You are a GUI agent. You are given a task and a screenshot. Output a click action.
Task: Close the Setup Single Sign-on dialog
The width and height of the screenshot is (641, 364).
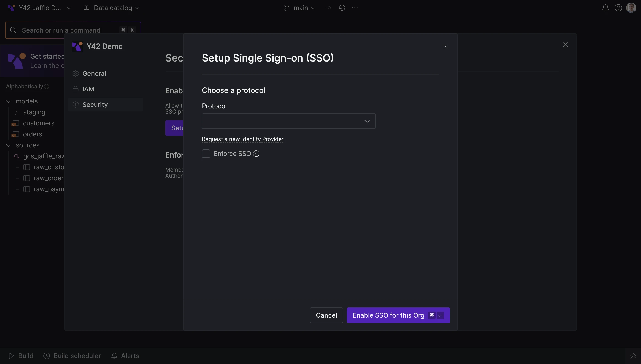(x=445, y=47)
